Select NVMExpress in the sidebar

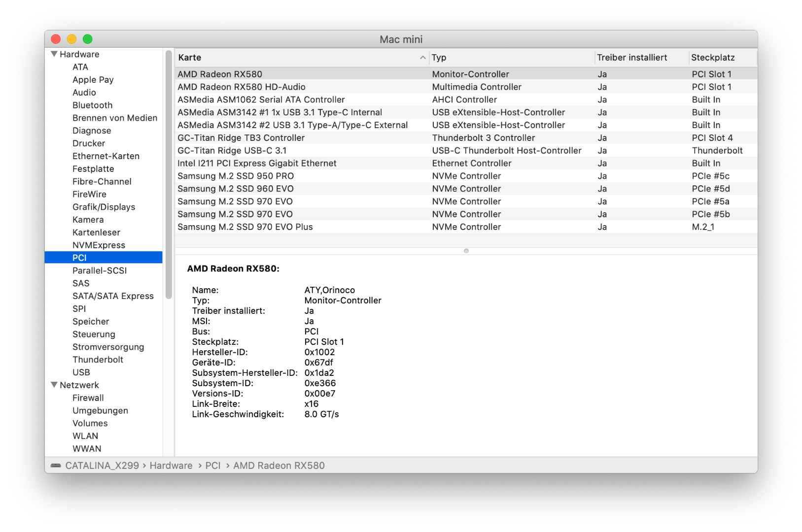(x=99, y=245)
